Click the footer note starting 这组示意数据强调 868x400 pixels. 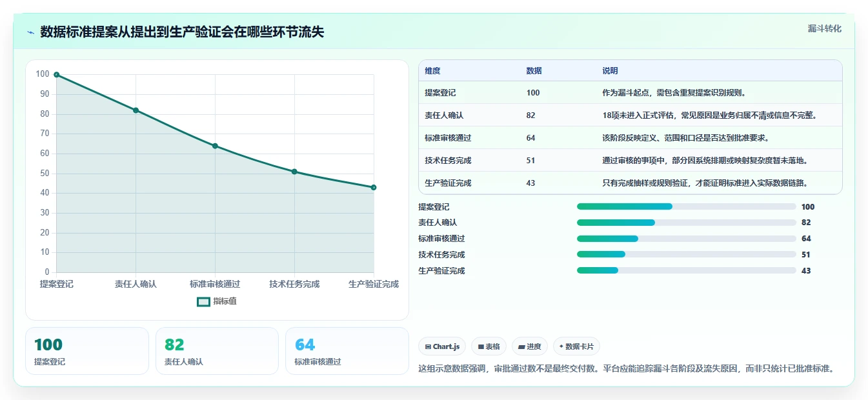coord(628,369)
